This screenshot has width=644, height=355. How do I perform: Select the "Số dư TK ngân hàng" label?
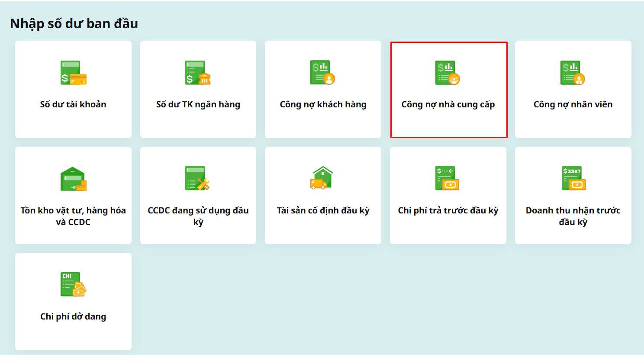point(198,104)
